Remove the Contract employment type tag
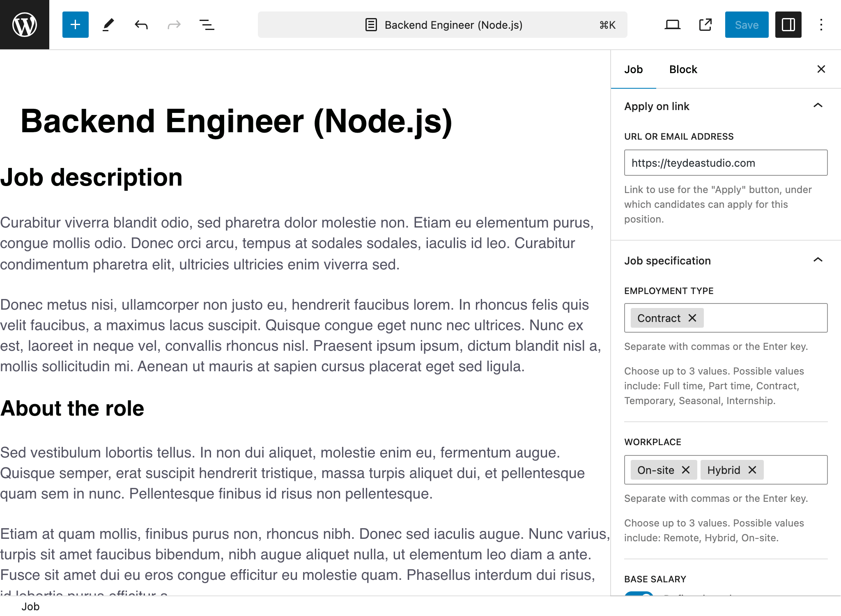Image resolution: width=841 pixels, height=616 pixels. pyautogui.click(x=693, y=318)
